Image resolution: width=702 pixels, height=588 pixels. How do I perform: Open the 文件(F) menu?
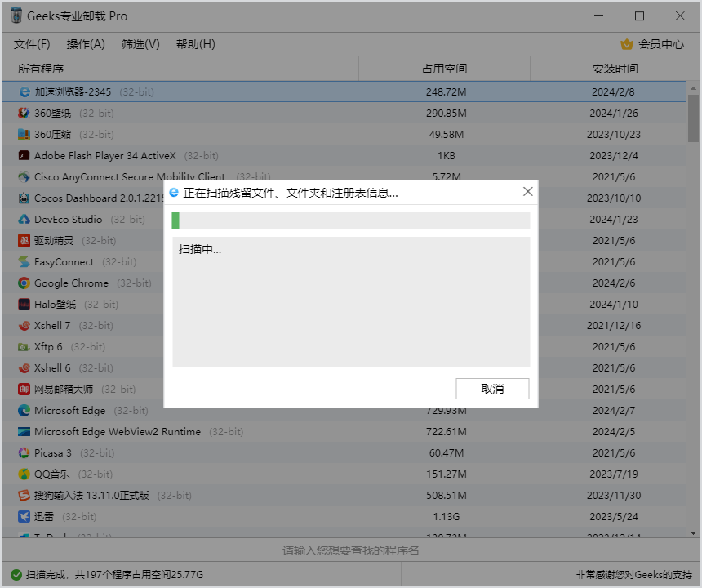[x=32, y=44]
